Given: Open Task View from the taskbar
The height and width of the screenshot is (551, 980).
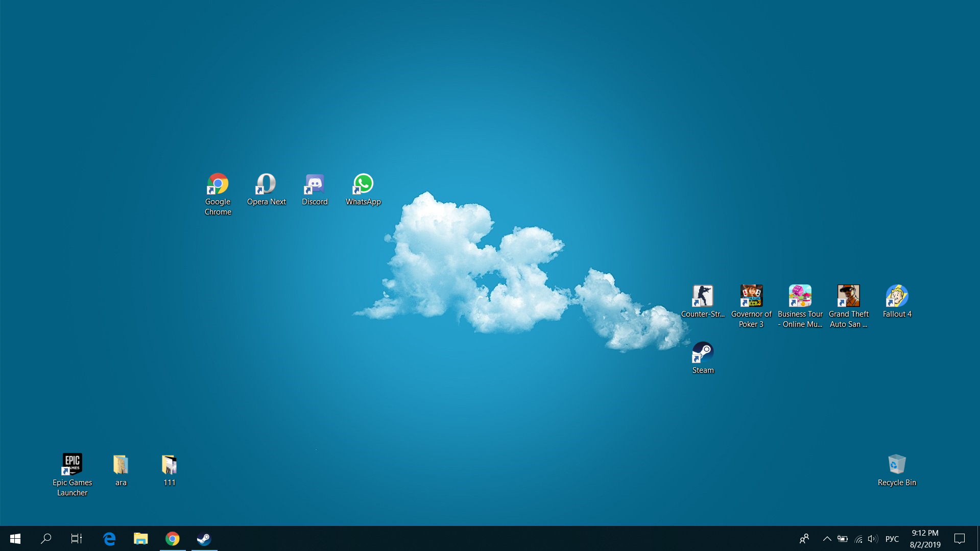Looking at the screenshot, I should pyautogui.click(x=77, y=538).
